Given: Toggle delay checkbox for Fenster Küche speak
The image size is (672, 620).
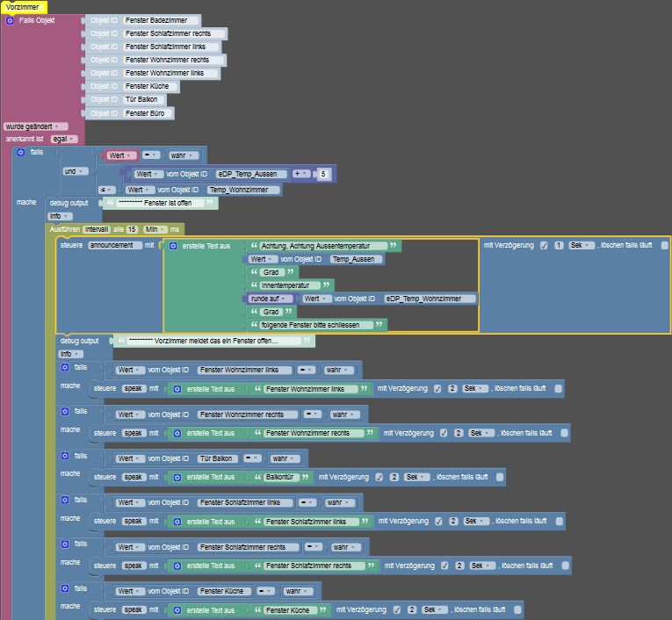Looking at the screenshot, I should click(x=397, y=609).
